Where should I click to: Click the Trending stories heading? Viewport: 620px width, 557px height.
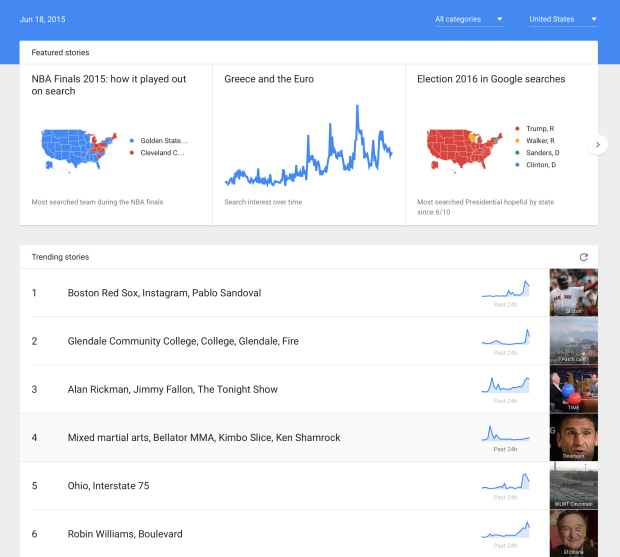pos(60,257)
